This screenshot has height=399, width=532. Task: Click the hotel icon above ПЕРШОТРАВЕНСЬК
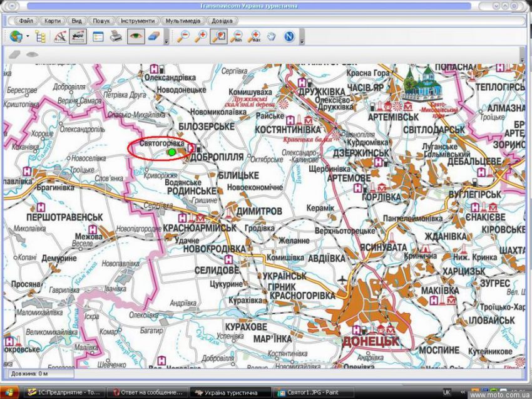pos(41,207)
